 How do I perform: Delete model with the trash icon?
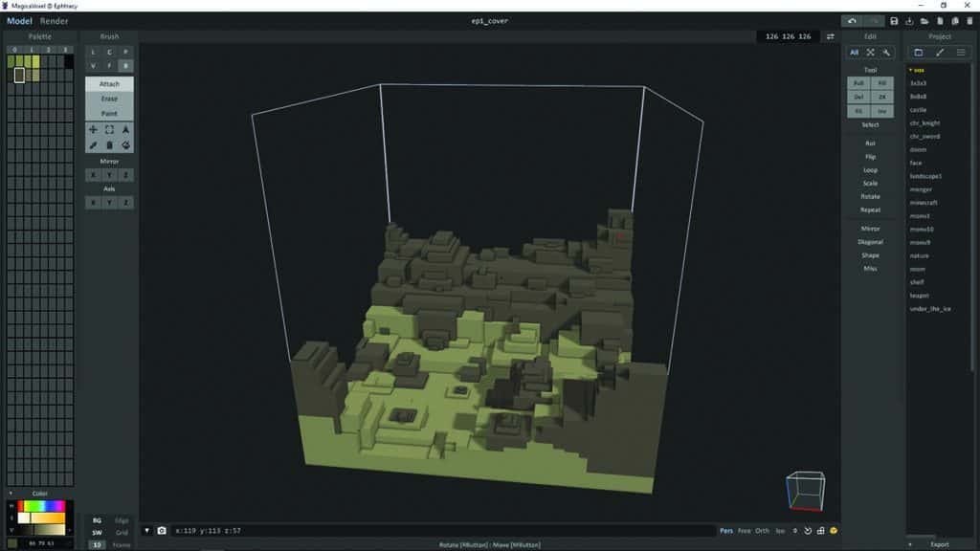click(970, 21)
